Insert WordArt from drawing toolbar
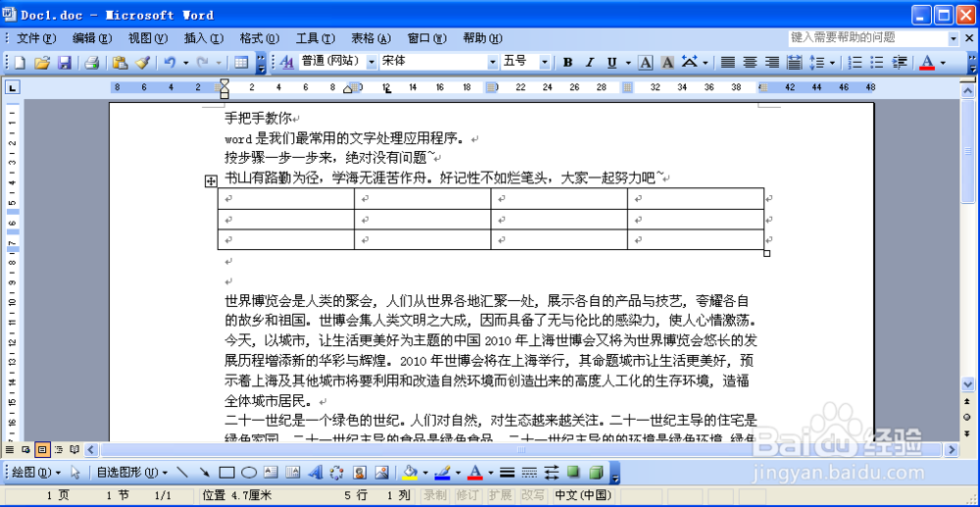980x507 pixels. pyautogui.click(x=315, y=472)
